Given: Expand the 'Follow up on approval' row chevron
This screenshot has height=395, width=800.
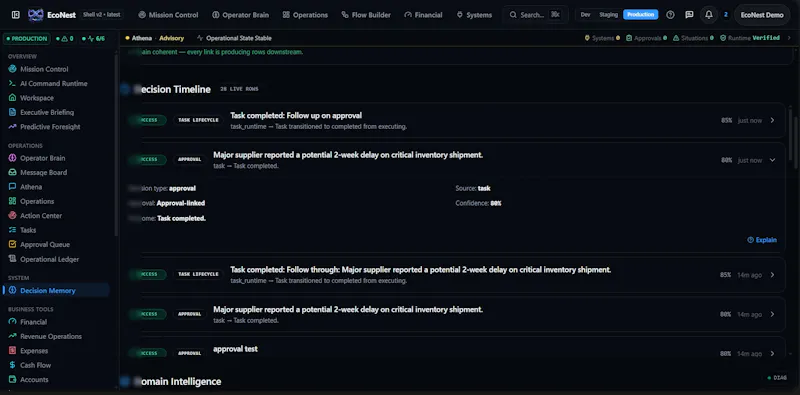Looking at the screenshot, I should pos(772,120).
